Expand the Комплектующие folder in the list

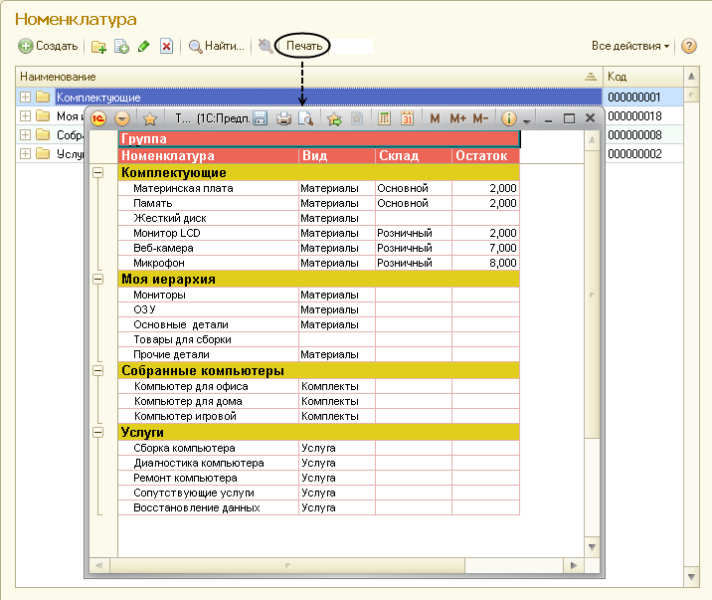point(24,97)
